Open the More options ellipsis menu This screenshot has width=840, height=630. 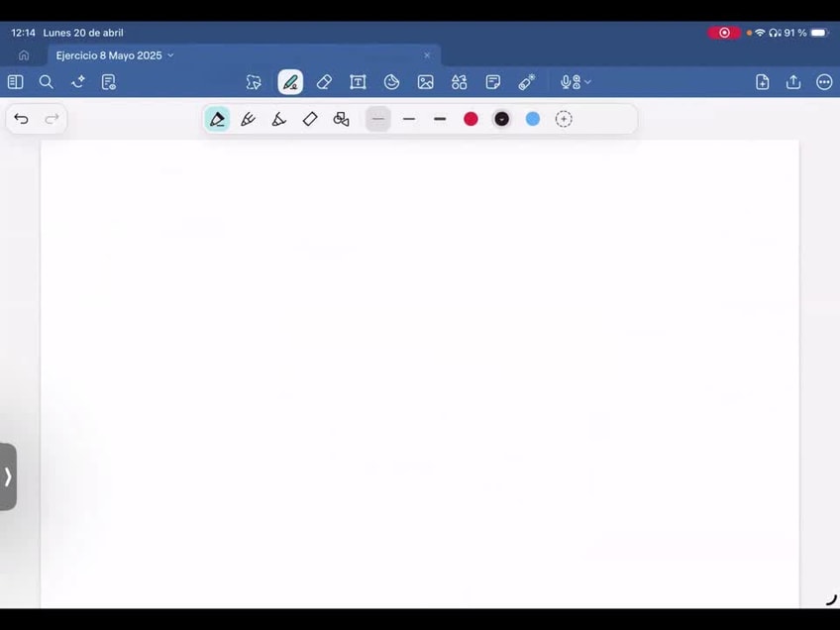coord(824,82)
